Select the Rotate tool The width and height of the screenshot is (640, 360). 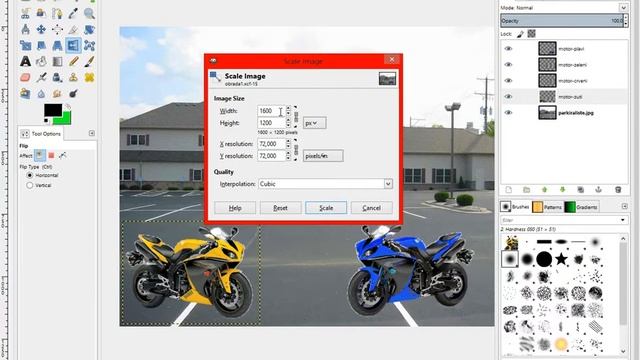pyautogui.click(x=89, y=29)
